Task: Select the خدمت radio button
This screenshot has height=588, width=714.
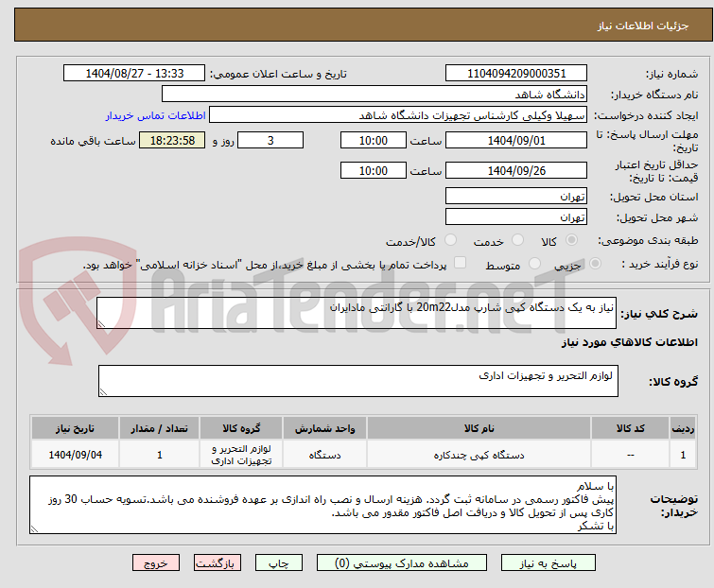Action: coord(517,240)
